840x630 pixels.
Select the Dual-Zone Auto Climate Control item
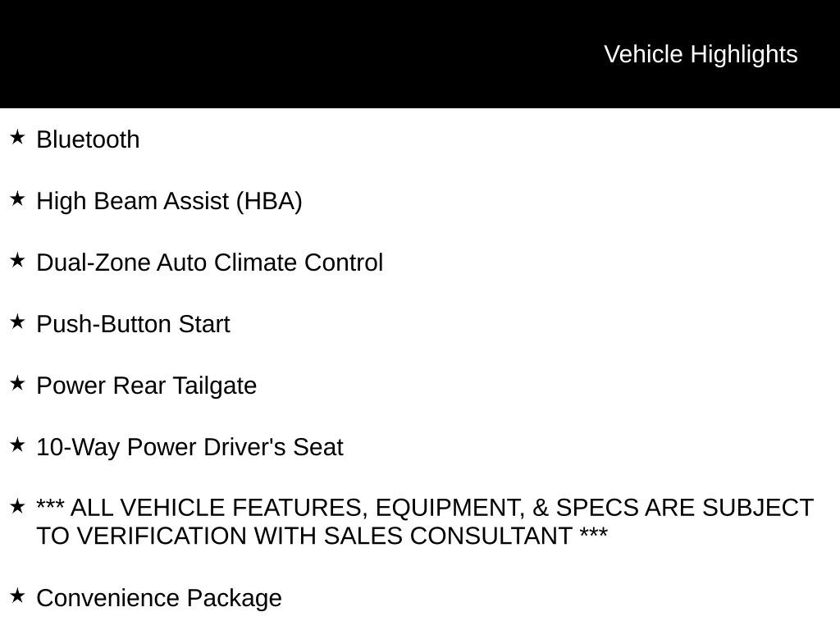[209, 262]
